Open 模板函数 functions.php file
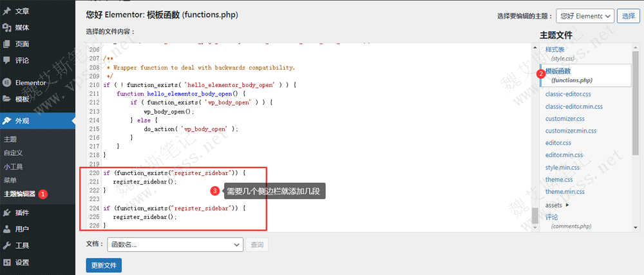Image resolution: width=644 pixels, height=275 pixels. point(585,75)
